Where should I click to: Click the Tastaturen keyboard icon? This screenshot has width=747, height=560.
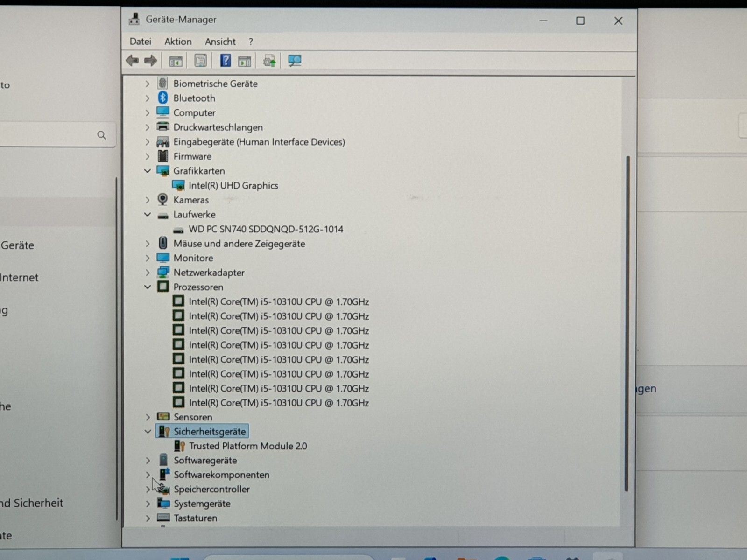pos(163,517)
